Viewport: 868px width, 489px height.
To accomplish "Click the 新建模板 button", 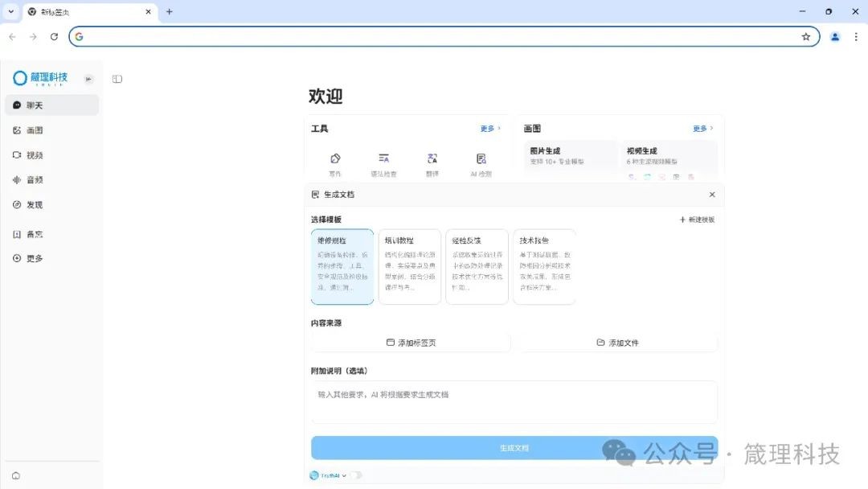I will coord(697,220).
